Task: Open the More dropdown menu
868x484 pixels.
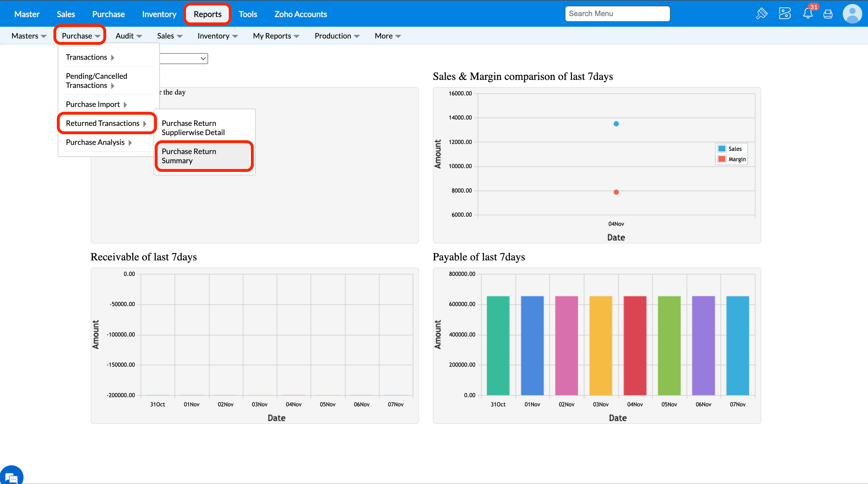Action: 387,36
